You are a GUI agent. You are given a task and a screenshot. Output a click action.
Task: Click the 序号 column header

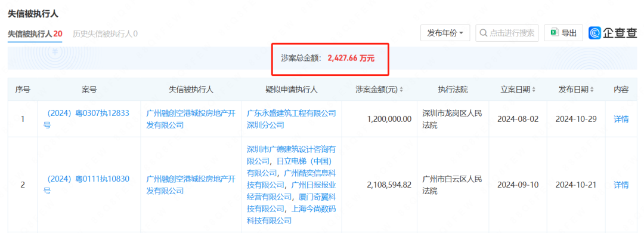(23, 90)
